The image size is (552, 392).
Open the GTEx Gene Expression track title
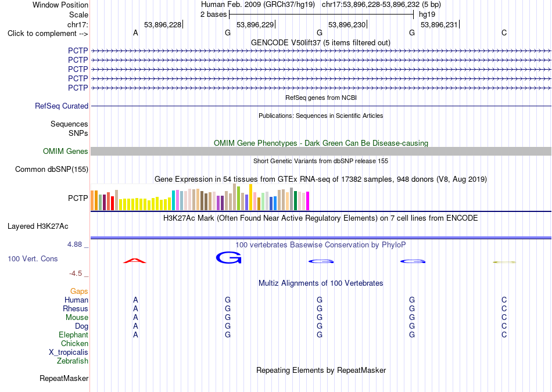pos(321,179)
